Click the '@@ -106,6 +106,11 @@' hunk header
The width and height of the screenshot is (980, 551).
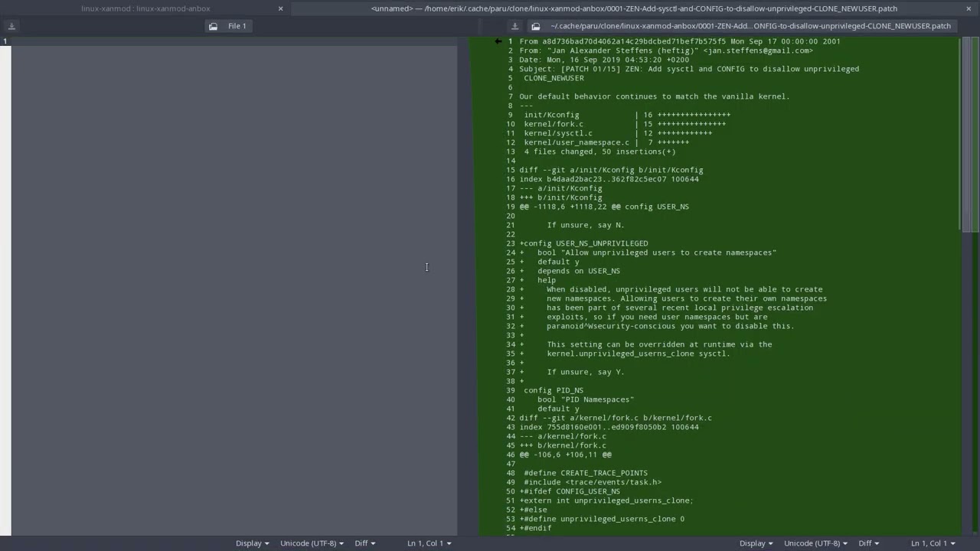click(565, 455)
